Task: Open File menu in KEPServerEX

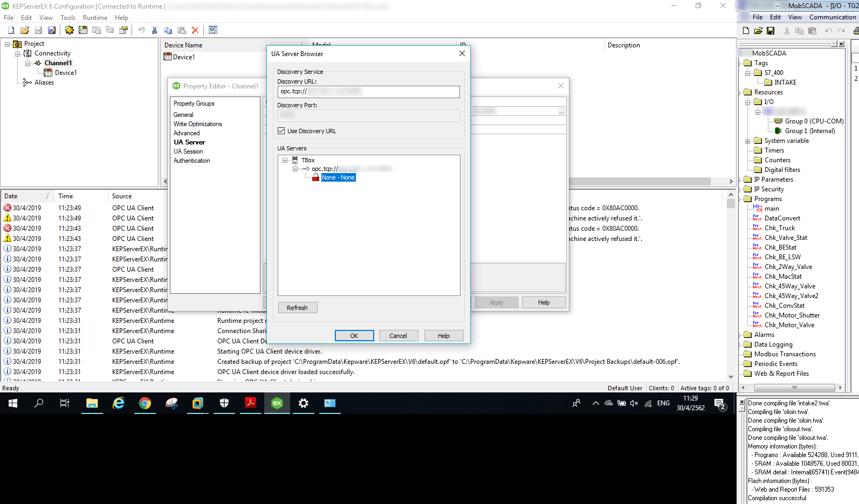Action: (x=9, y=18)
